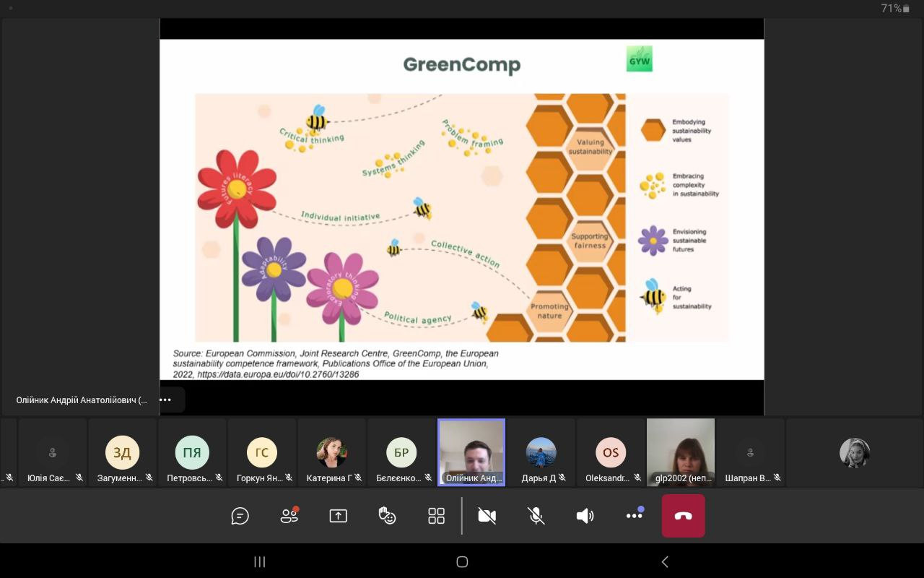Click 'Embracing complexity in sustainability' legend text

coord(695,185)
